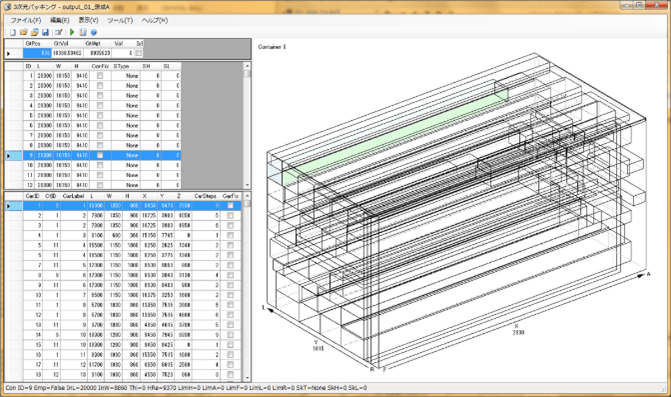The height and width of the screenshot is (397, 671).
Task: Click SType None cell in container row 4
Action: [126, 105]
